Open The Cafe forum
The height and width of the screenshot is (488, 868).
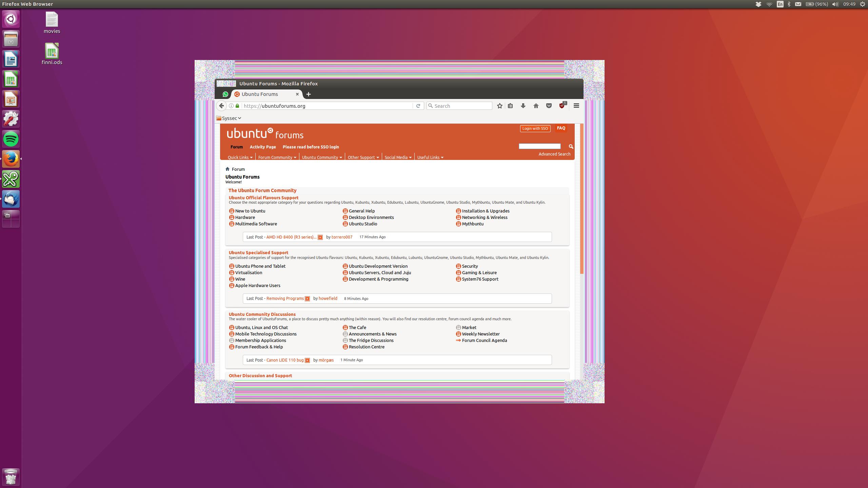pos(357,327)
